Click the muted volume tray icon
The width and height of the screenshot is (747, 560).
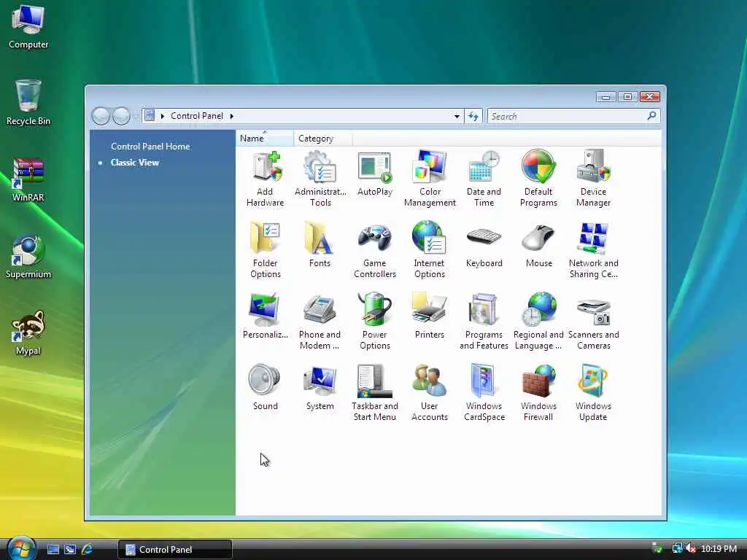[691, 548]
